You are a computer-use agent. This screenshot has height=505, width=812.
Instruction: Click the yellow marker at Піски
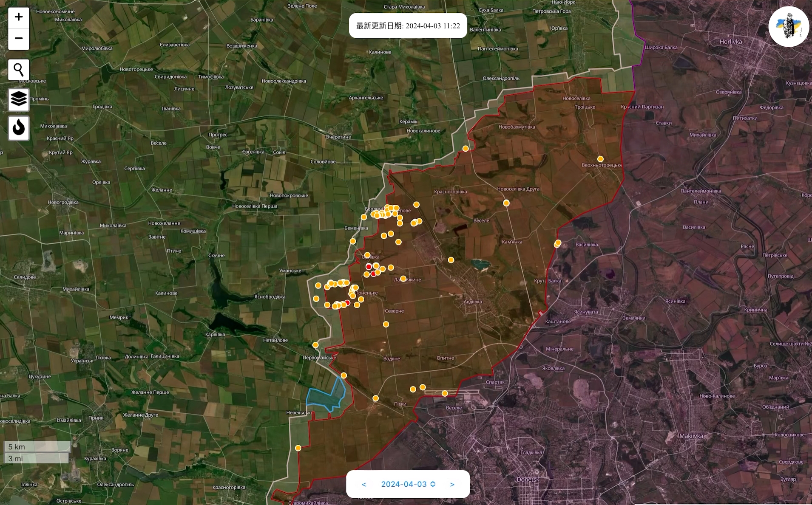coord(375,398)
